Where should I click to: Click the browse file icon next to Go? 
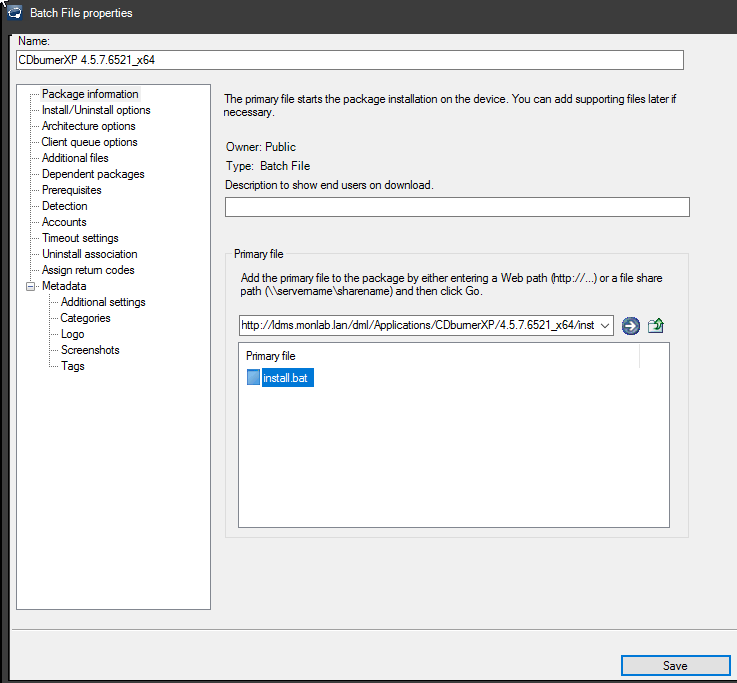[656, 326]
